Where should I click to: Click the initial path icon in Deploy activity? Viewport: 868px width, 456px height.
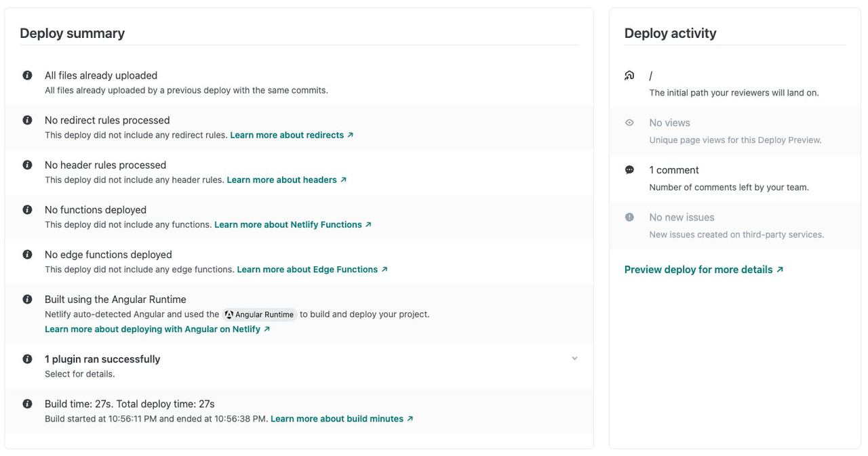pos(629,75)
